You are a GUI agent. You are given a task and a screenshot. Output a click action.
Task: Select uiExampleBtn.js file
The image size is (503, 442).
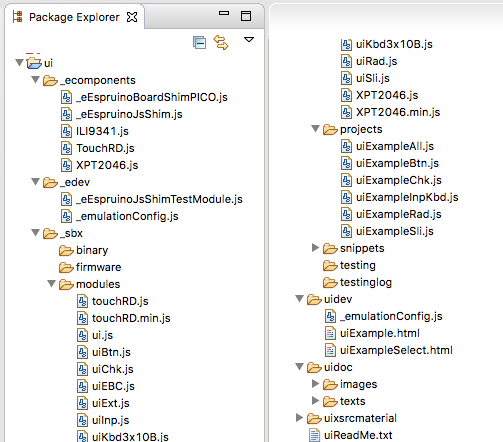[x=397, y=163]
